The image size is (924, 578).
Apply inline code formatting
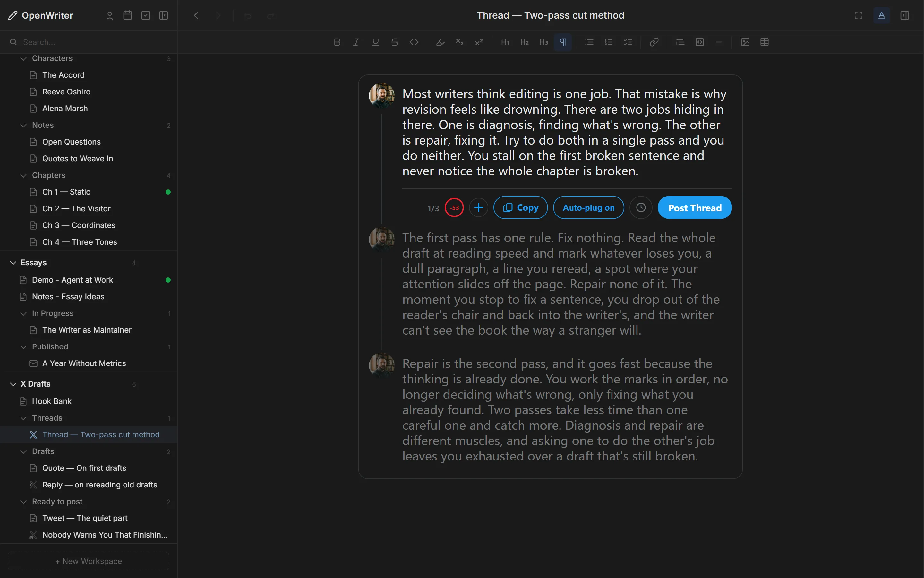point(414,42)
